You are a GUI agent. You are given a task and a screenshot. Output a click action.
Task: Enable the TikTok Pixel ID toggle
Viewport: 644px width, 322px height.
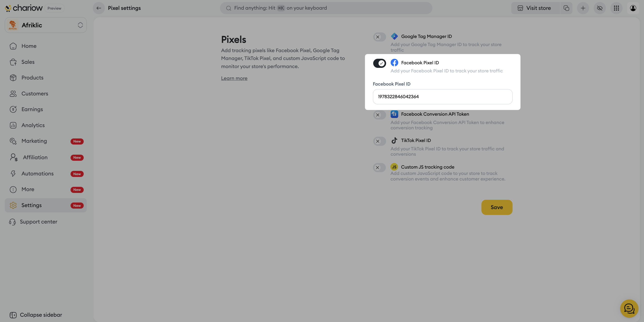(x=379, y=141)
